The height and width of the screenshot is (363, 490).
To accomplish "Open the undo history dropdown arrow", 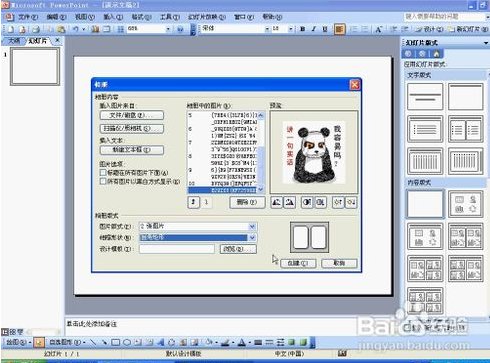I will click(x=83, y=29).
